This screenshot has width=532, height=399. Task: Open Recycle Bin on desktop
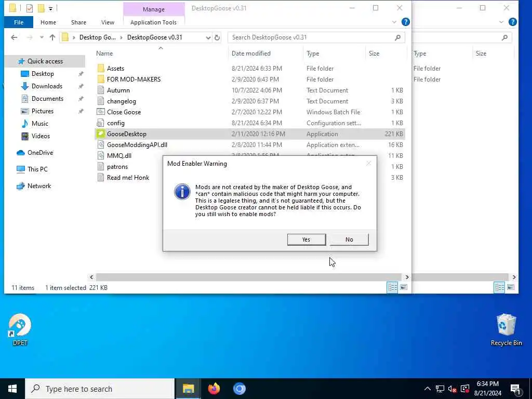506,329
